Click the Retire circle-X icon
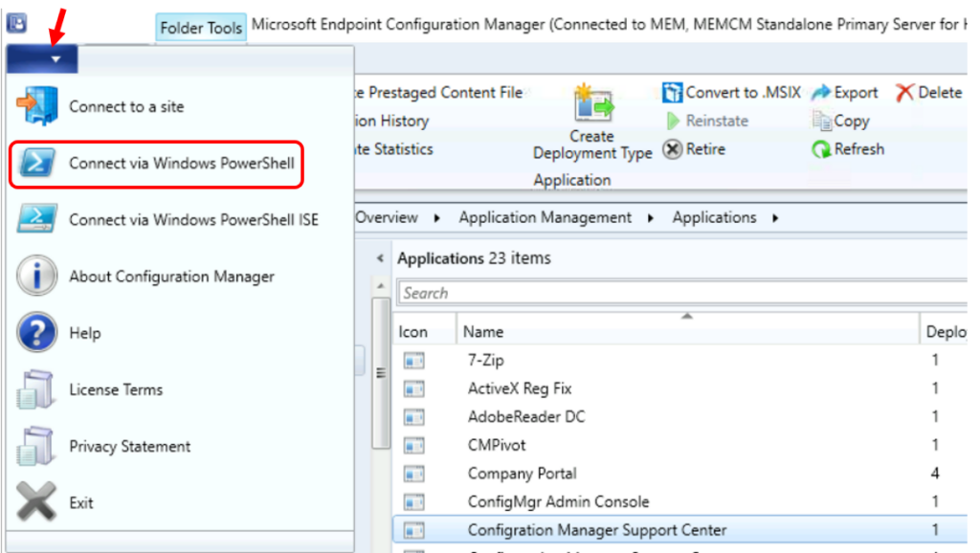The image size is (980, 553). [x=673, y=149]
